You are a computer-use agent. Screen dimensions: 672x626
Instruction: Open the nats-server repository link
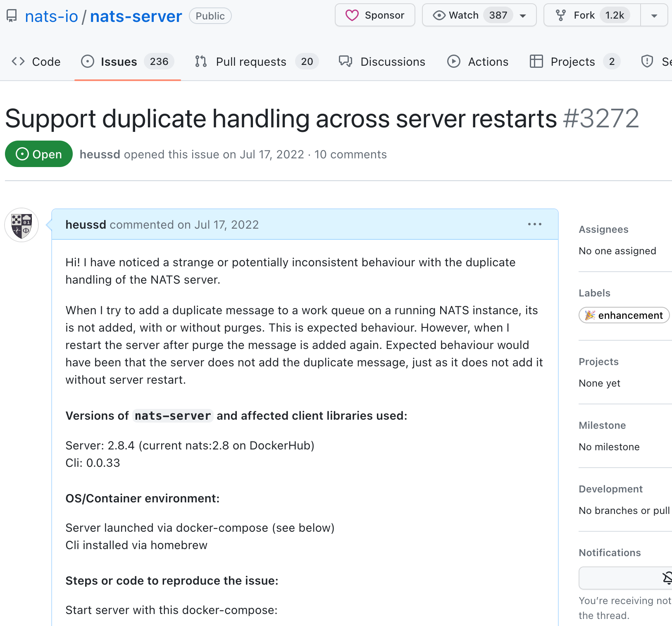(136, 16)
